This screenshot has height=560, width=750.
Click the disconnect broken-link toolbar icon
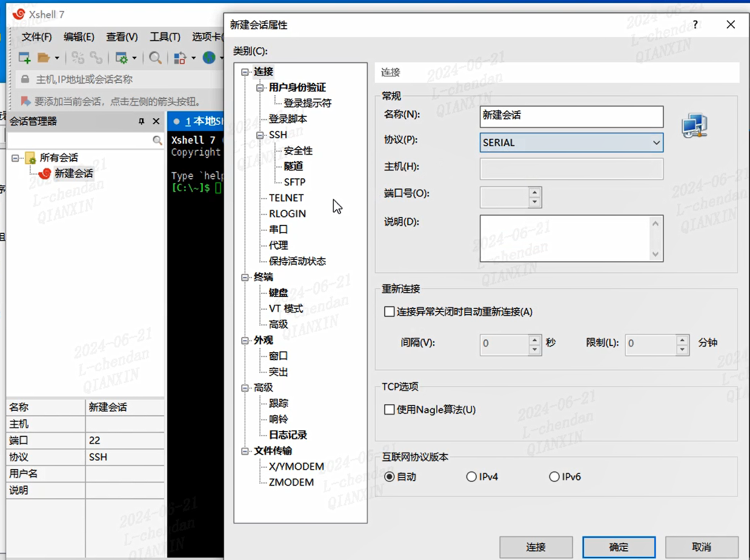tap(78, 58)
